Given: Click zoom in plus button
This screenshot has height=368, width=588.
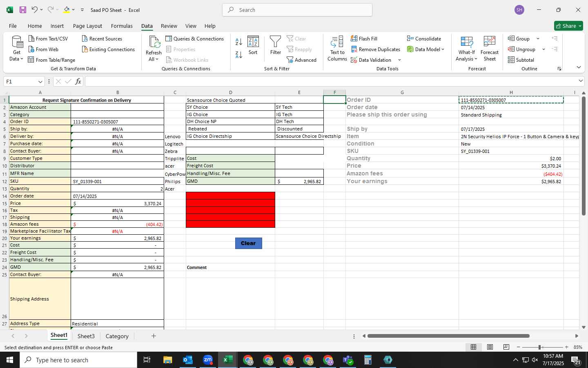Looking at the screenshot, I should [x=567, y=347].
